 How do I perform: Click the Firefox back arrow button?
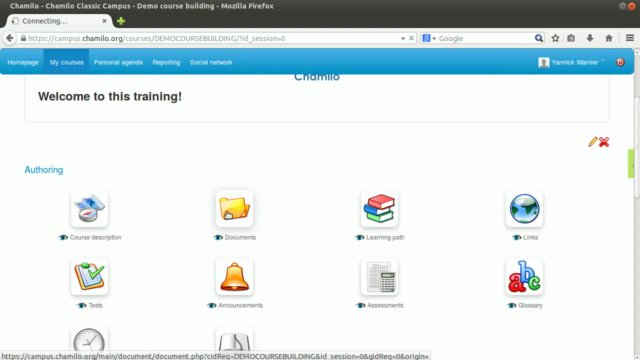coord(9,38)
